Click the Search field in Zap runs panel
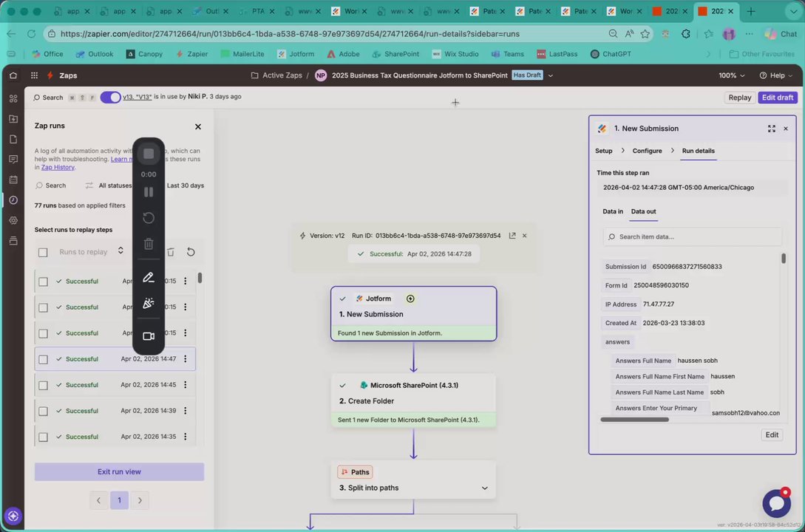 (51, 185)
